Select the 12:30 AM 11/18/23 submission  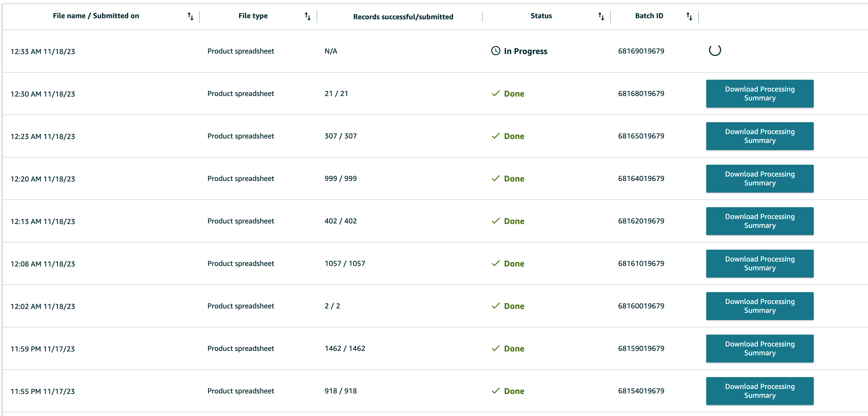[x=42, y=94]
